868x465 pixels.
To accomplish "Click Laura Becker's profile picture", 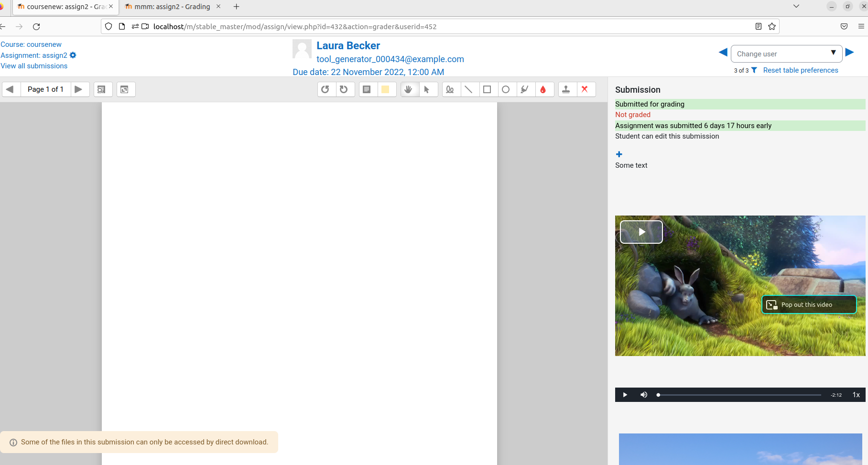I will pyautogui.click(x=302, y=49).
